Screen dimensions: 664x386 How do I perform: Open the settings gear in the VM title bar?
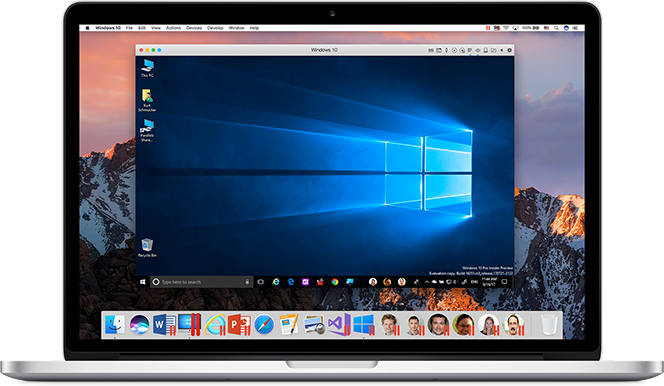[x=509, y=50]
